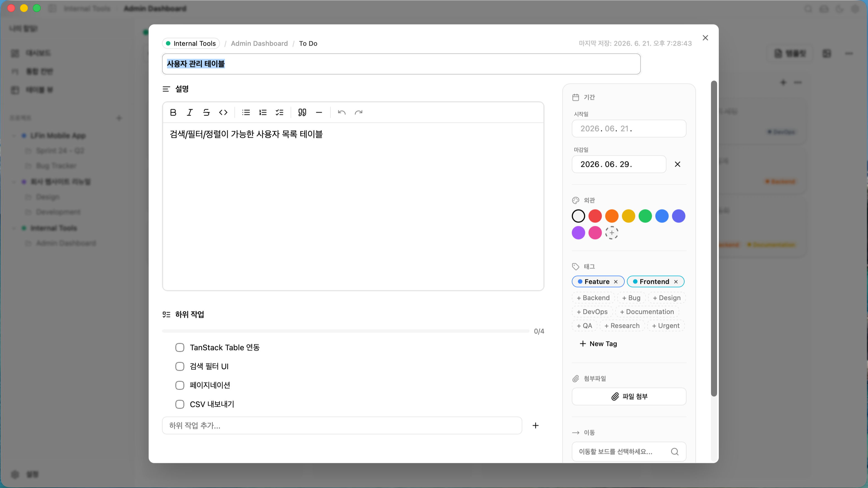Open settings at sidebar bottom
This screenshot has width=868, height=488.
(x=24, y=475)
